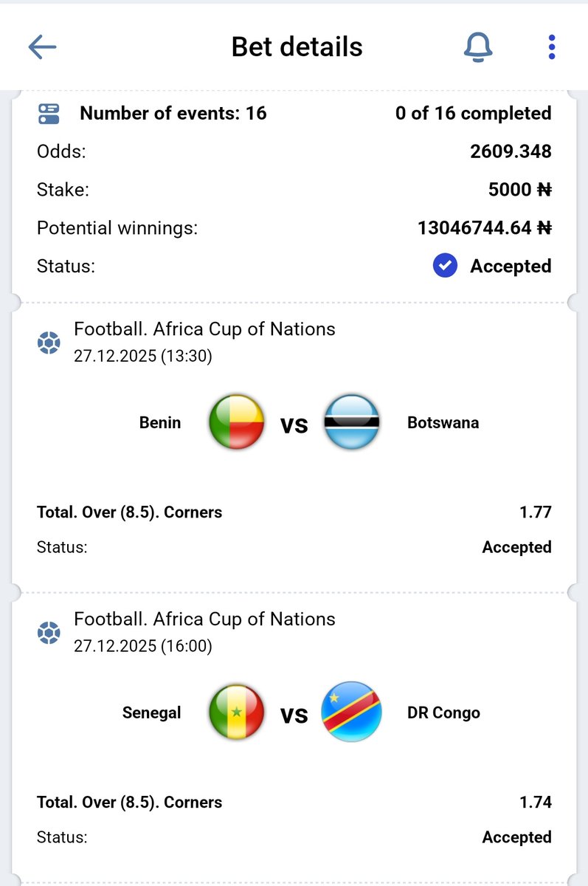Screen dimensions: 588x886
Task: Open notifications bell icon
Action: (x=478, y=47)
